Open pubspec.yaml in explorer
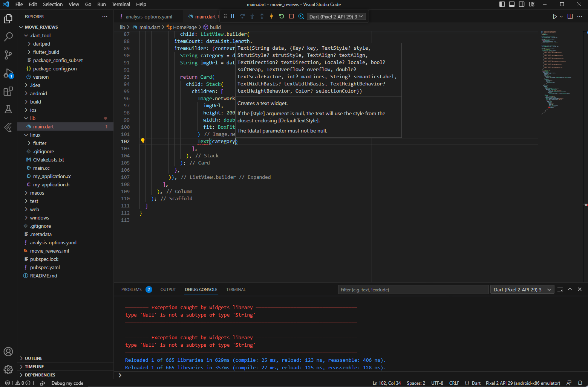Image resolution: width=588 pixels, height=387 pixels. point(45,267)
